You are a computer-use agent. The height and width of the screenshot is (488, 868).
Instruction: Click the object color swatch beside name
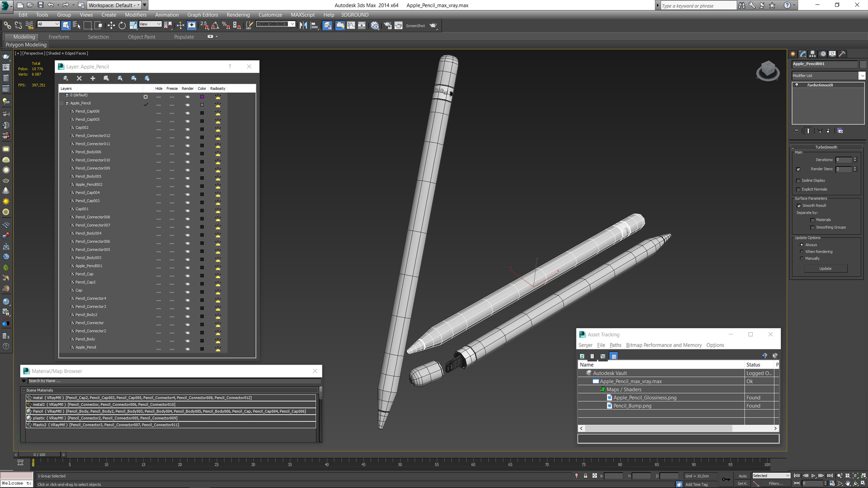click(863, 64)
